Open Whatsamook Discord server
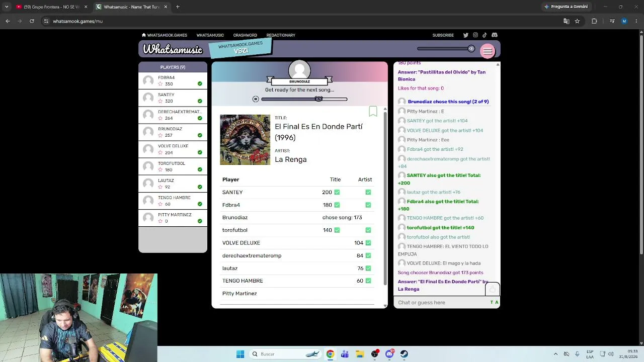The image size is (644, 362). click(x=495, y=35)
